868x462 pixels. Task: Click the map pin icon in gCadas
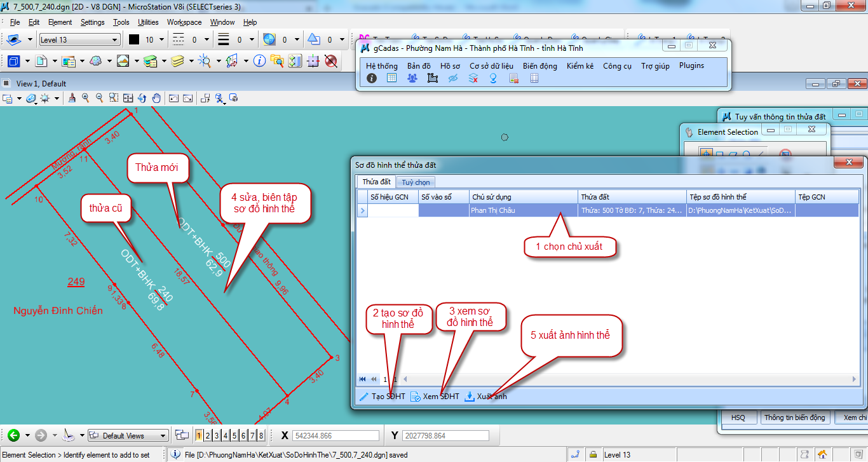pos(492,78)
